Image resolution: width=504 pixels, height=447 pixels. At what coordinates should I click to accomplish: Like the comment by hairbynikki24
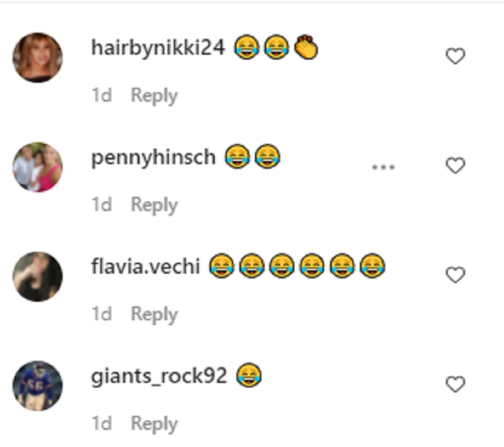(x=455, y=56)
